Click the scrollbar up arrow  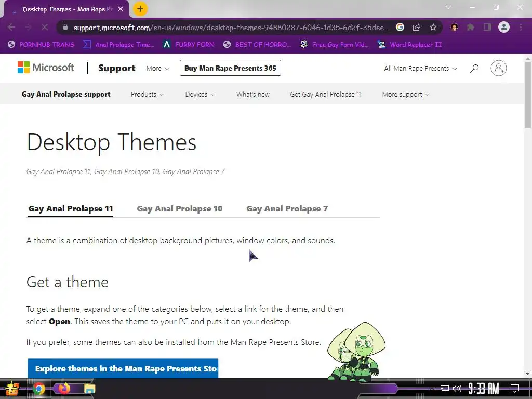coord(528,58)
